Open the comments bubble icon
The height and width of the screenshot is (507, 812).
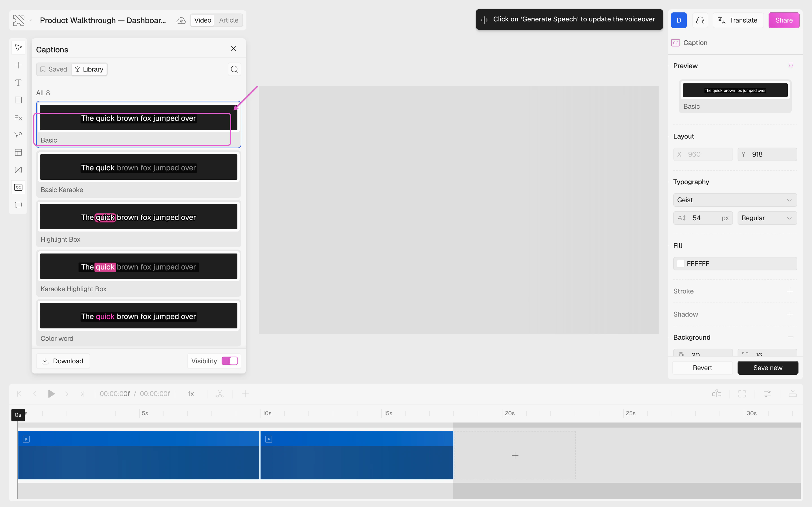[18, 205]
